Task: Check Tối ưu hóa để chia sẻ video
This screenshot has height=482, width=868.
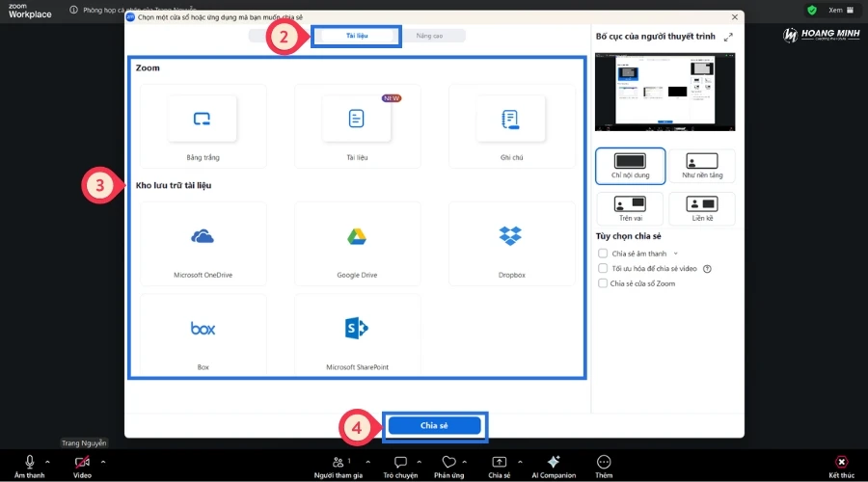Action: tap(603, 269)
